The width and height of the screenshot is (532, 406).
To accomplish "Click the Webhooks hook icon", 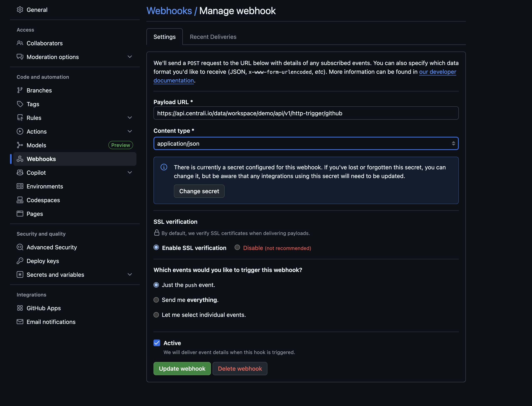I will coord(20,159).
